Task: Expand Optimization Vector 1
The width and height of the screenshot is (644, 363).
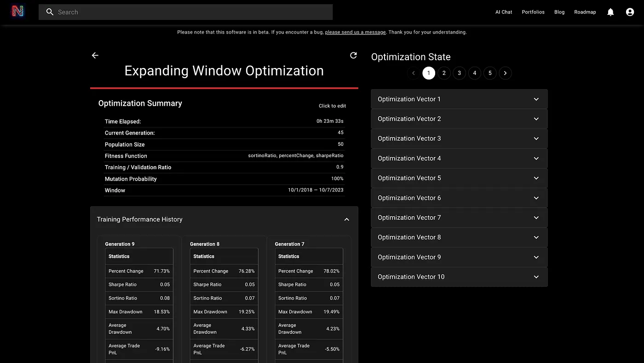Action: [459, 99]
